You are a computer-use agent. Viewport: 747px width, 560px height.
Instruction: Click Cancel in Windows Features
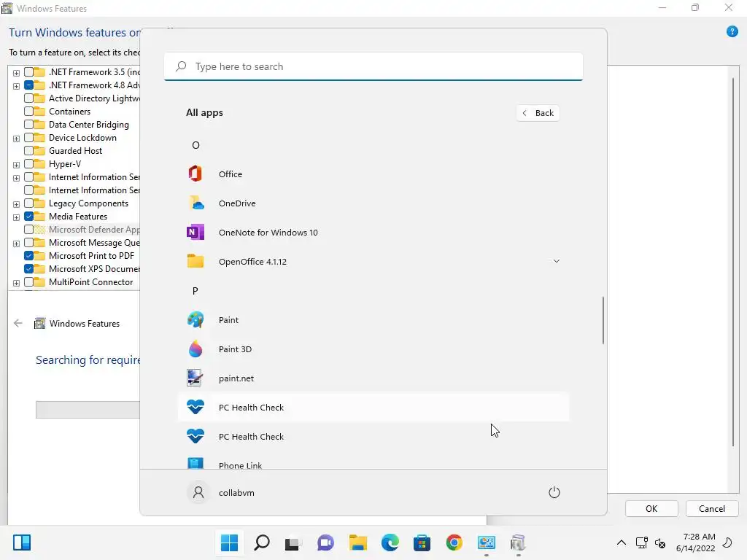(712, 508)
